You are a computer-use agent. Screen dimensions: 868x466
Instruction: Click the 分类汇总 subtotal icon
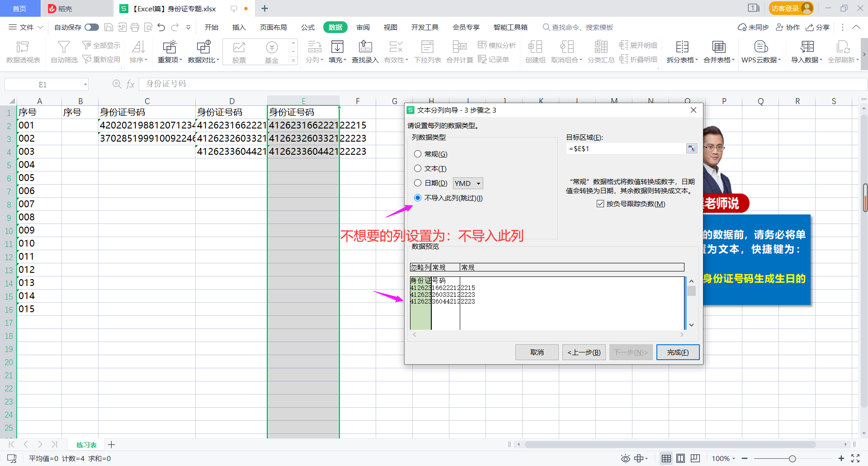tap(601, 52)
